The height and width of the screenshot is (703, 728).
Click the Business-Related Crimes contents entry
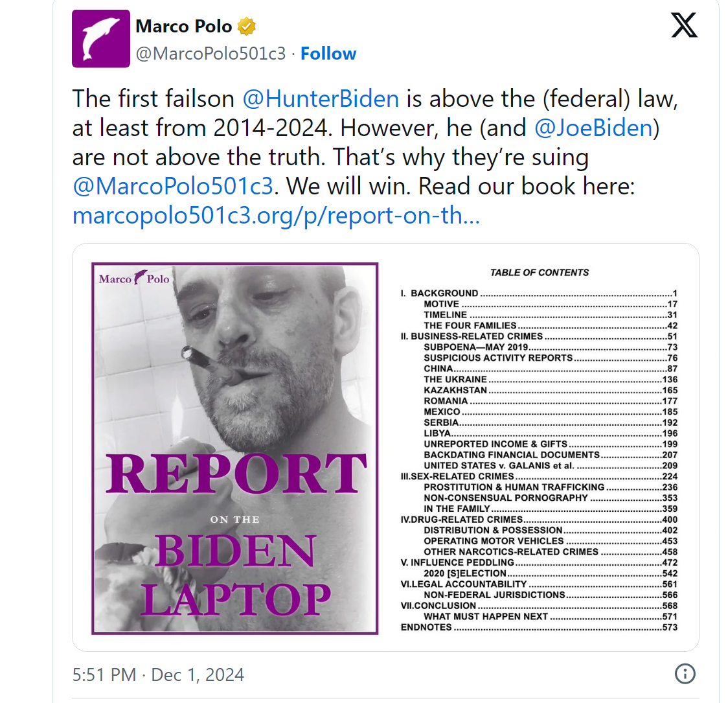coord(477,336)
